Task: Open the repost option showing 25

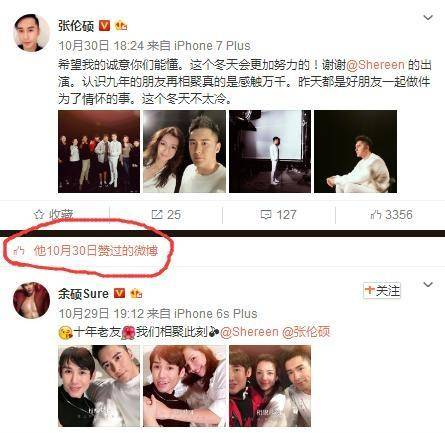Action: click(166, 215)
